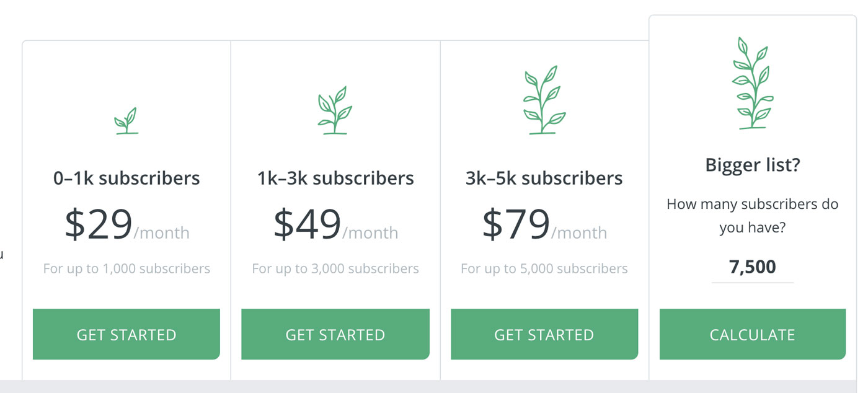Click the tiny sprout icon for 0–1k plan
The image size is (868, 393).
(126, 121)
